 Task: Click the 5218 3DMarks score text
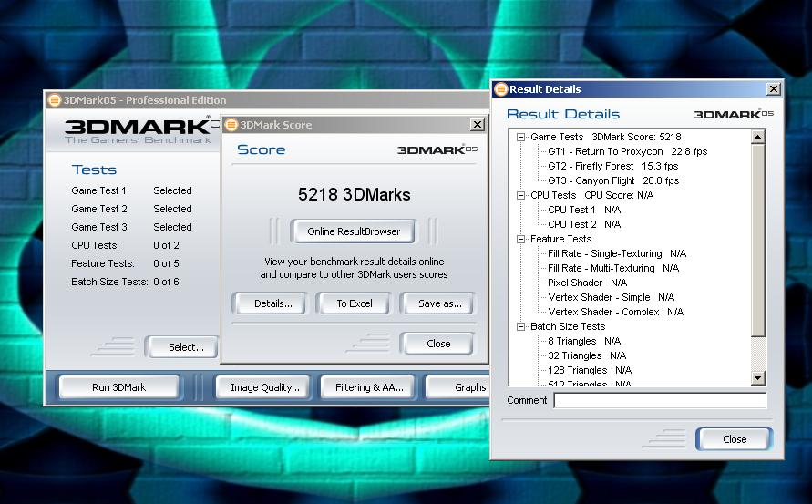[355, 195]
